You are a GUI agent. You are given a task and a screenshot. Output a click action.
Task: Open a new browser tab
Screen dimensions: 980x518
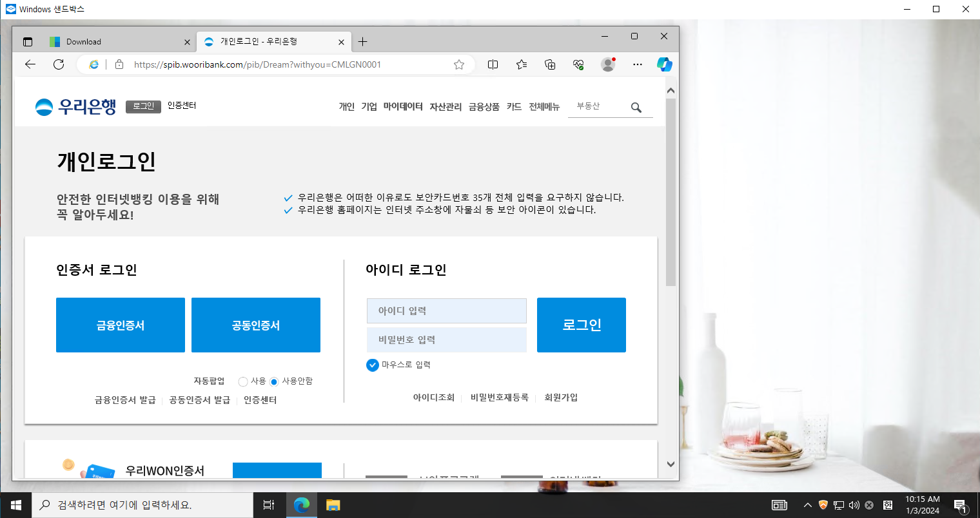363,42
